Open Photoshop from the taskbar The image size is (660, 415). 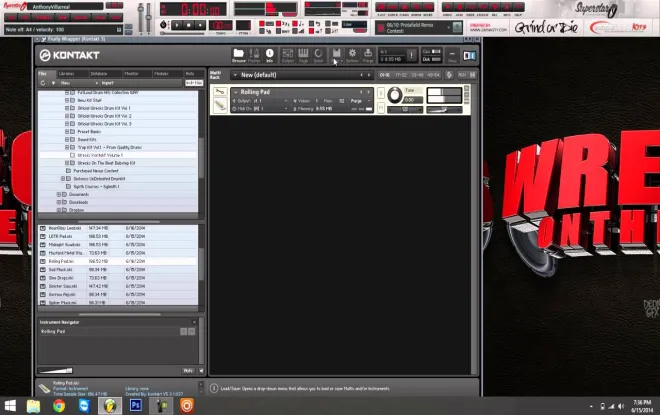tap(136, 406)
